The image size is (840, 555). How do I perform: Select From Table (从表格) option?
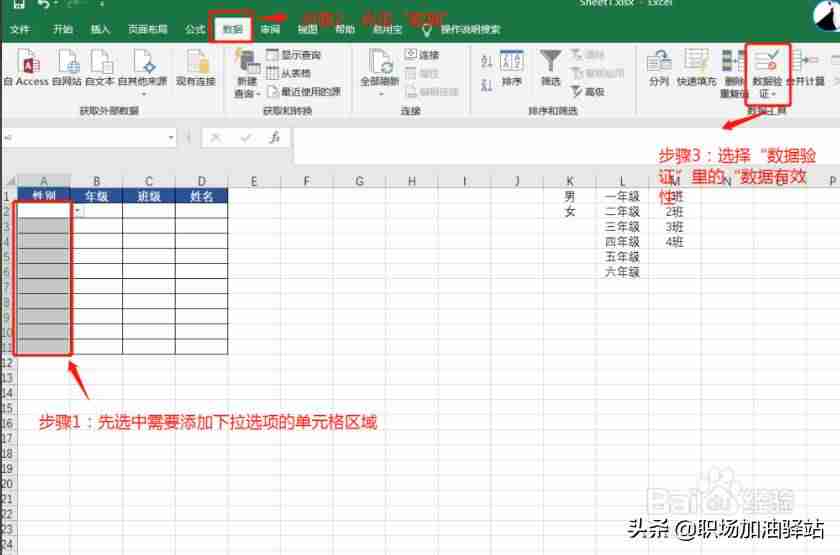click(x=289, y=73)
